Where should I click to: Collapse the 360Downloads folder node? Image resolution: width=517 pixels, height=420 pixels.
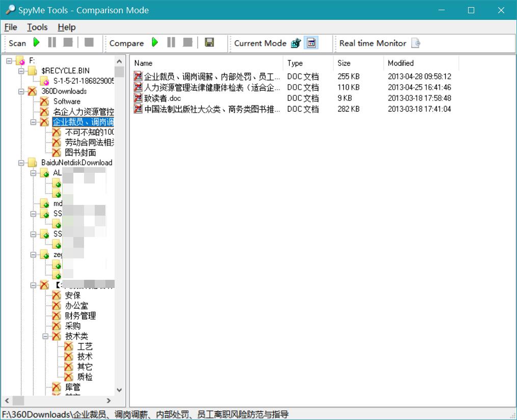pos(21,91)
